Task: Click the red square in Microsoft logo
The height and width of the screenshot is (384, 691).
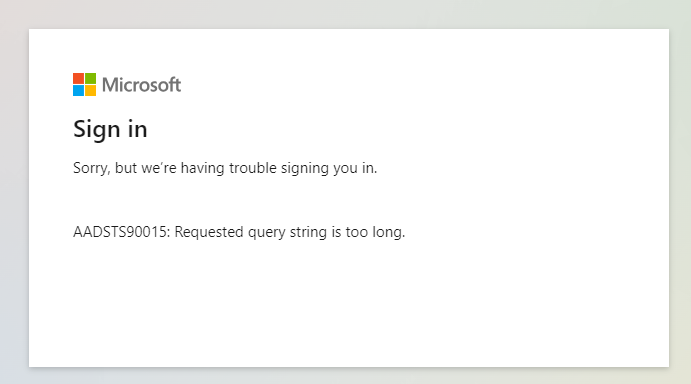Action: [78, 78]
